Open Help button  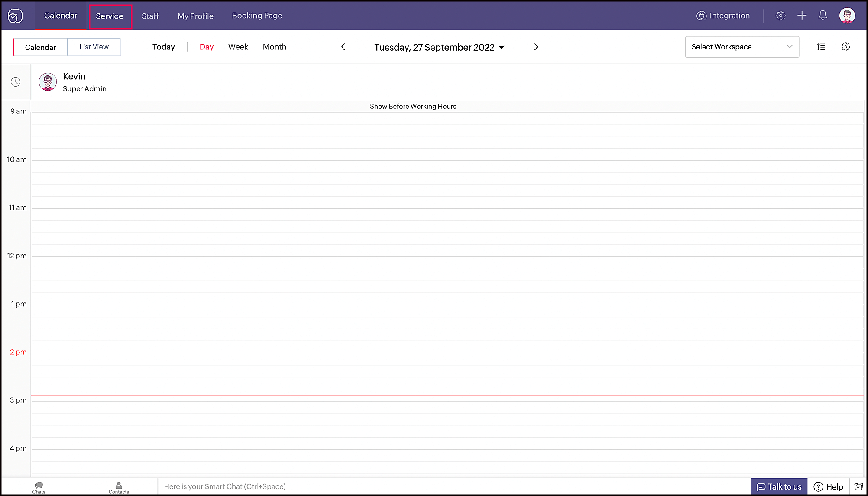828,486
